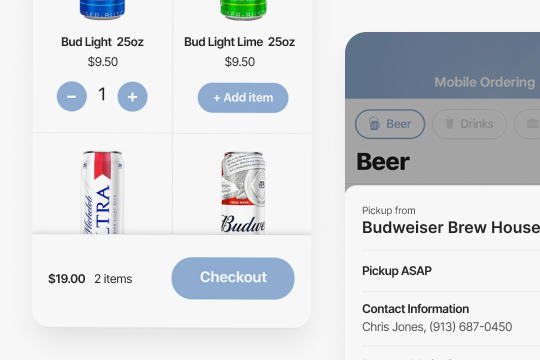540x360 pixels.
Task: Decrease Bud Light quantity with minus button
Action: click(72, 96)
